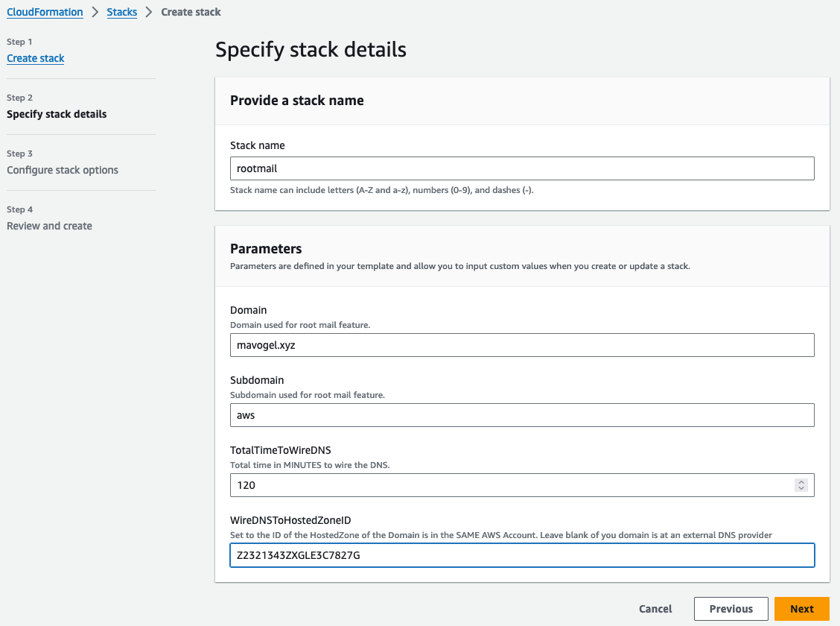Increase TotalTimeToWireDNS with the up arrow
The height and width of the screenshot is (626, 840).
[x=801, y=482]
